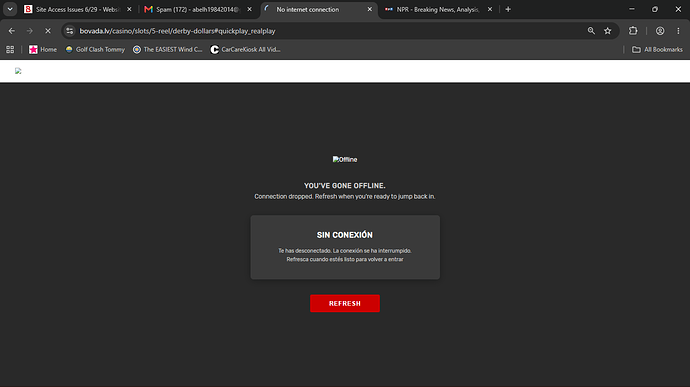Open The EASIEST Wind C... bookmark
This screenshot has height=387, width=690.
click(x=168, y=49)
